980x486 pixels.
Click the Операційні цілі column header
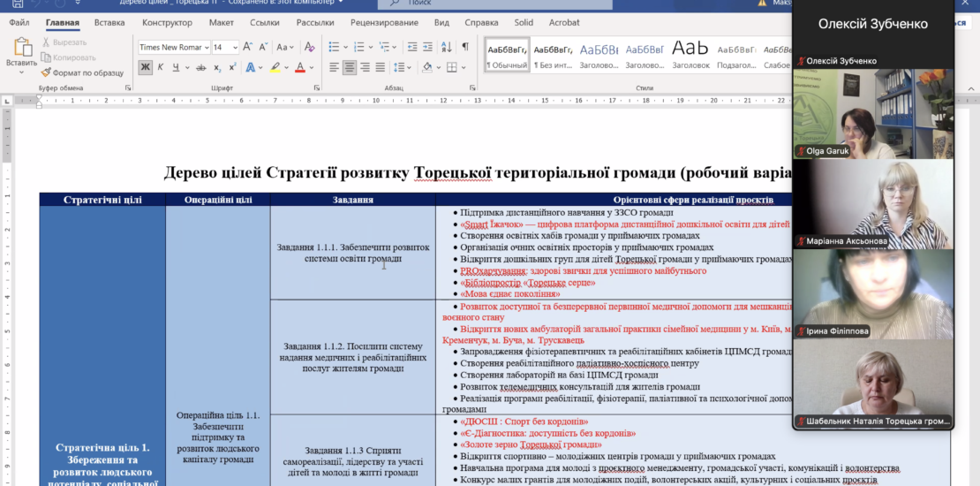(218, 201)
